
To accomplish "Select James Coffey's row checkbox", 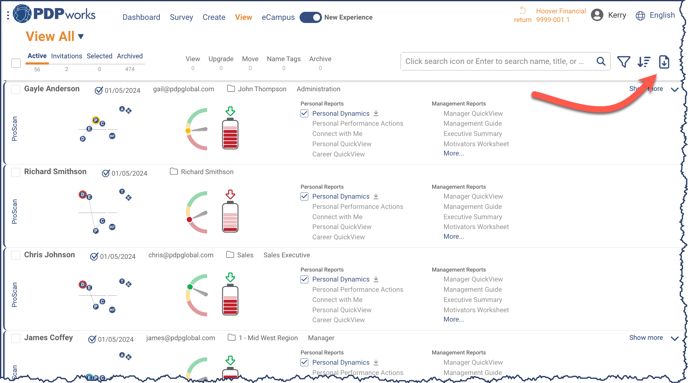I will (x=15, y=338).
